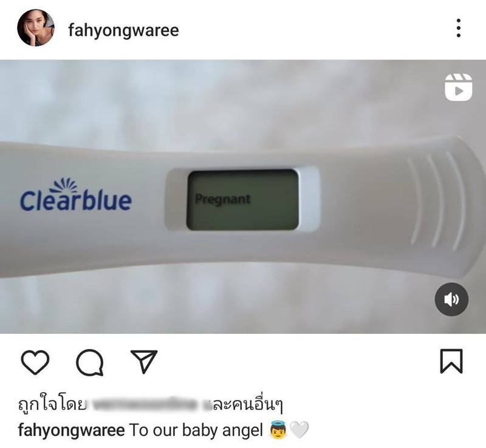
Task: Tap the ถูกใจโดย liked-by text
Action: click(x=52, y=405)
